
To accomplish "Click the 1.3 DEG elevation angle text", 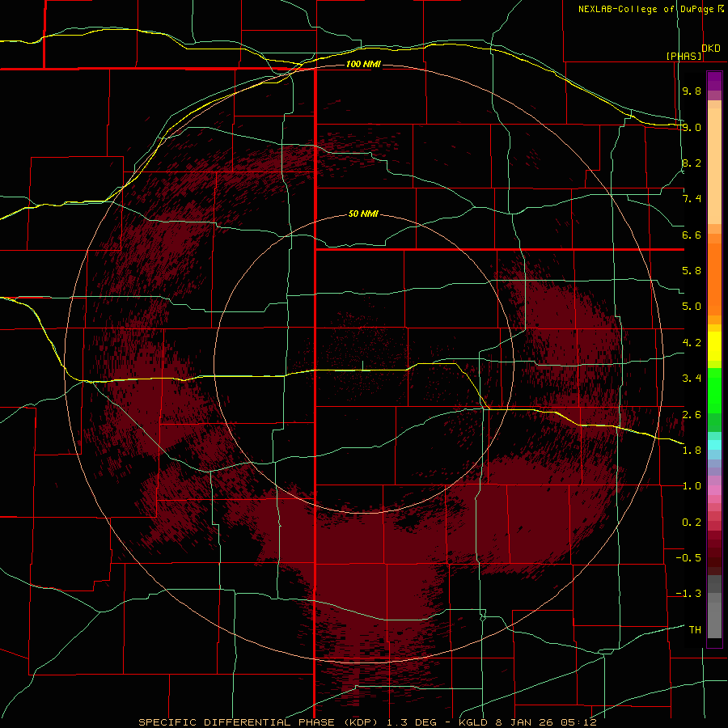I will tap(412, 722).
